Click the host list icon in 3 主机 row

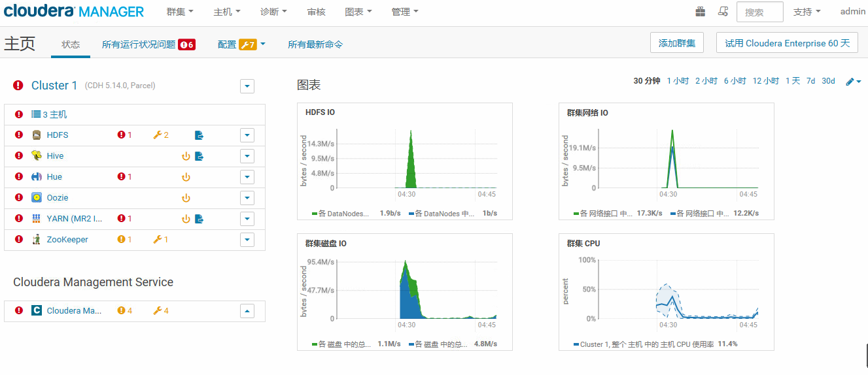37,114
